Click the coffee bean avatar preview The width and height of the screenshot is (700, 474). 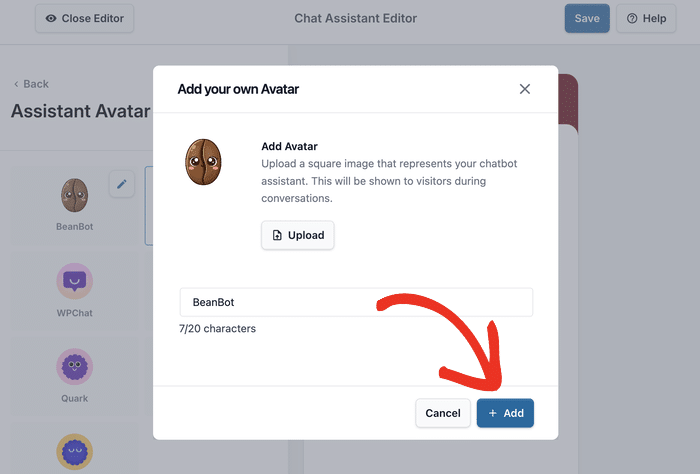[203, 161]
